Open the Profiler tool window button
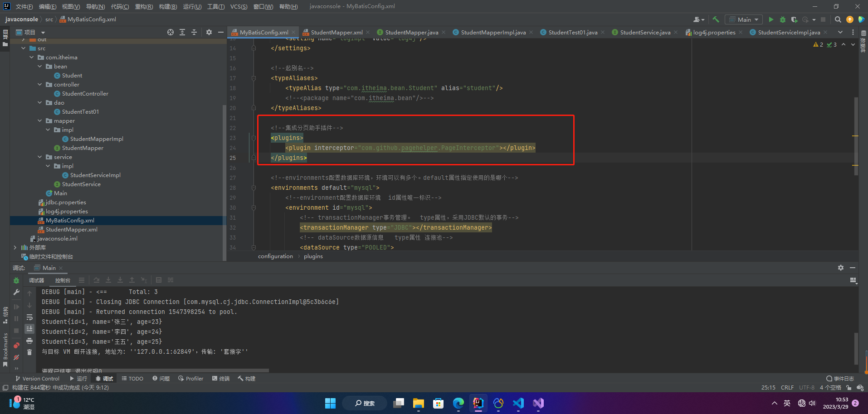 [190, 378]
